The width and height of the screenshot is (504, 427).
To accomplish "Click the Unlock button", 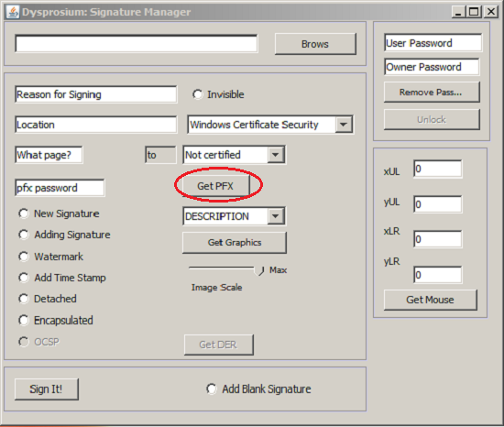I will (x=432, y=120).
